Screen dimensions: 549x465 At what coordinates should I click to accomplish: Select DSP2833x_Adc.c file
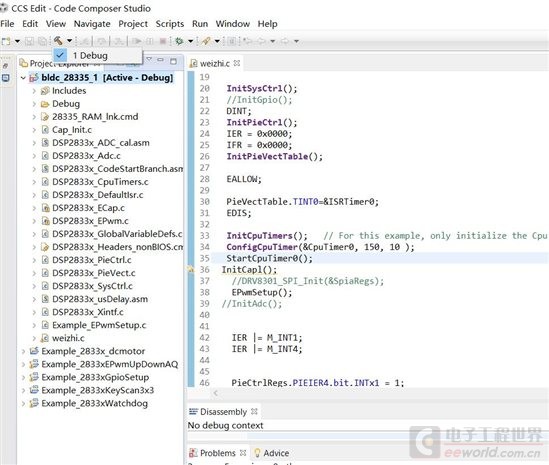pyautogui.click(x=86, y=156)
